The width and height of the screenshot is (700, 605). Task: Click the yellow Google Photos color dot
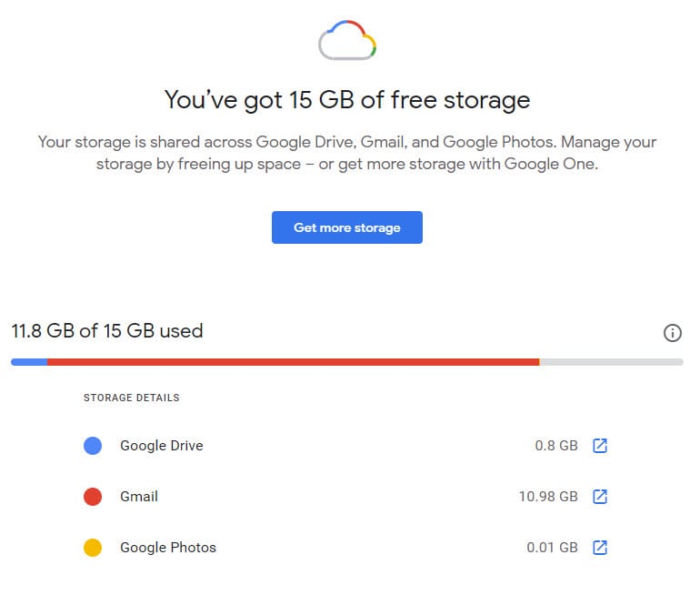pos(93,548)
